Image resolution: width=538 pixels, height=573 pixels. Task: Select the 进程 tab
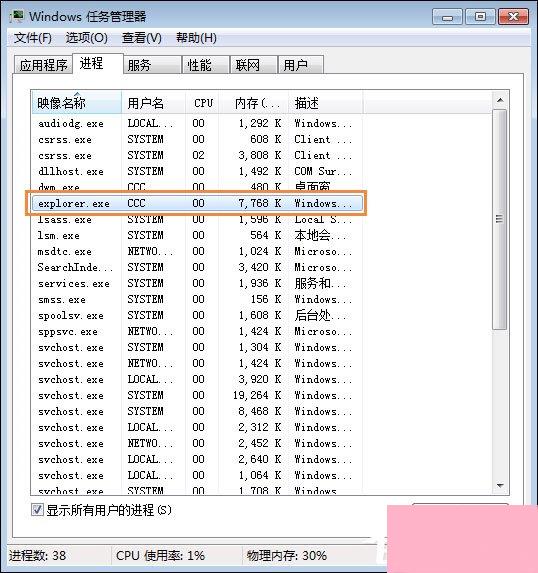pyautogui.click(x=97, y=64)
